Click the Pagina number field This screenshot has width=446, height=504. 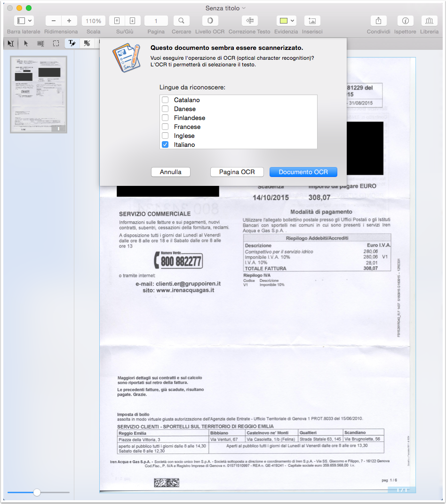pyautogui.click(x=156, y=21)
